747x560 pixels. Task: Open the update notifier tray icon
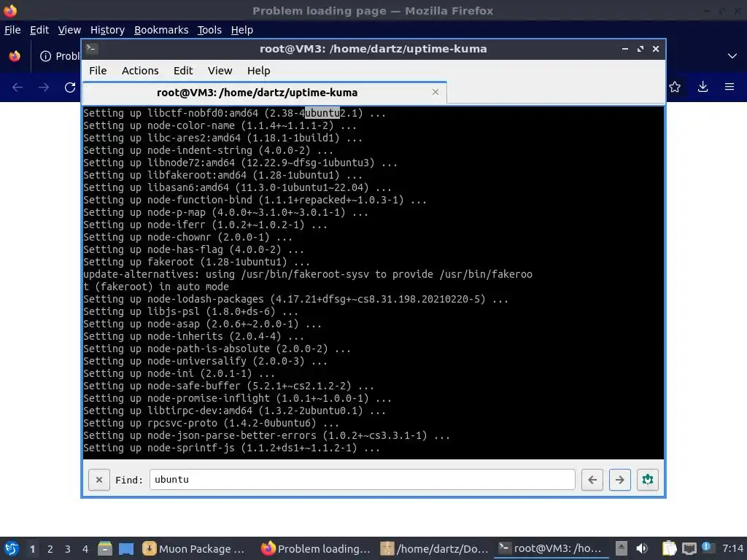(706, 548)
